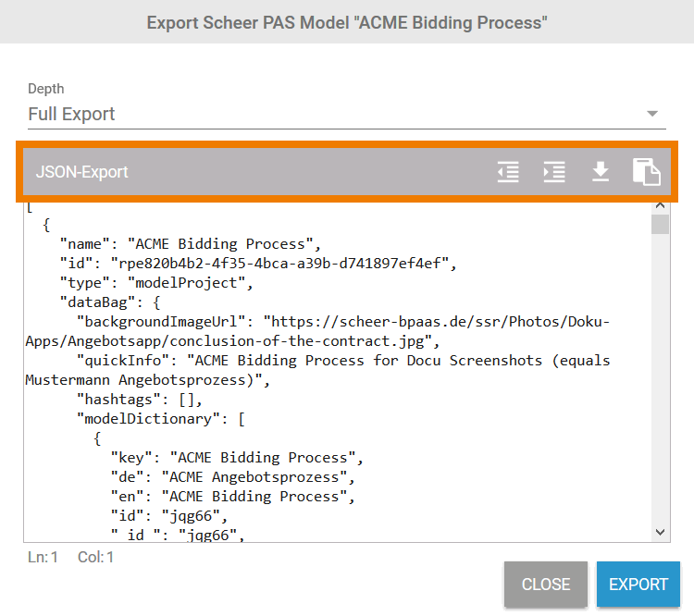Click the decrease indent icon in JSON-Export toolbar

pyautogui.click(x=508, y=172)
